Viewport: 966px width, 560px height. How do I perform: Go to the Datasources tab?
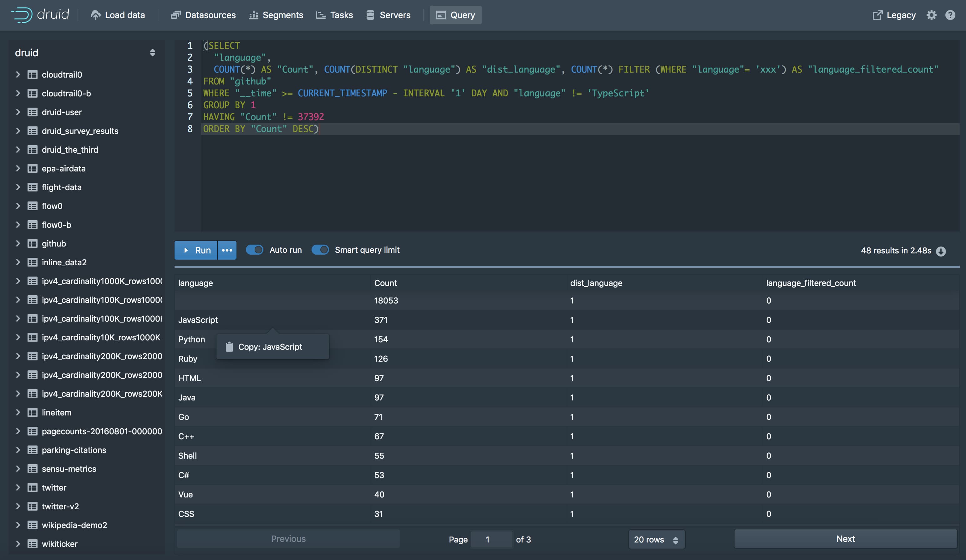click(x=203, y=15)
